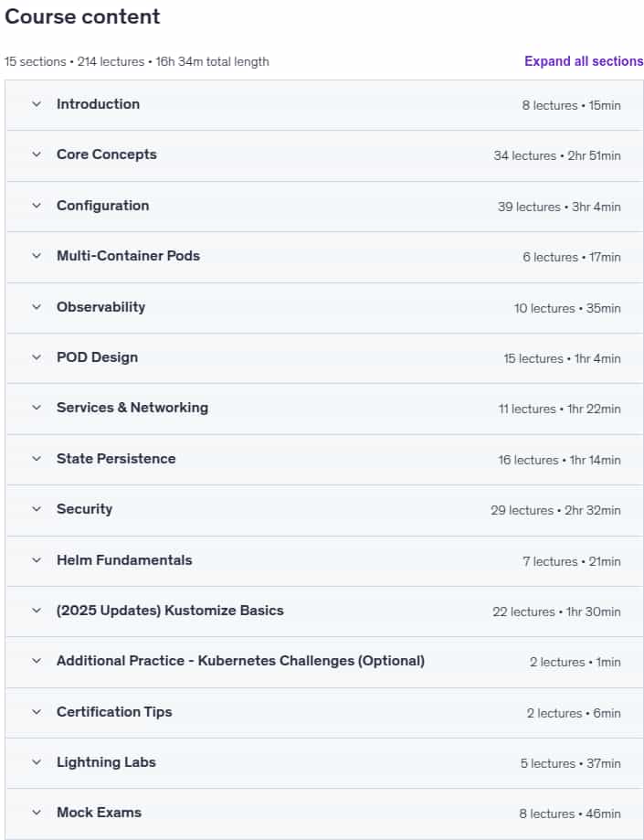The height and width of the screenshot is (840, 644).
Task: Expand the Kustomize Basics section chevron
Action: (x=37, y=611)
